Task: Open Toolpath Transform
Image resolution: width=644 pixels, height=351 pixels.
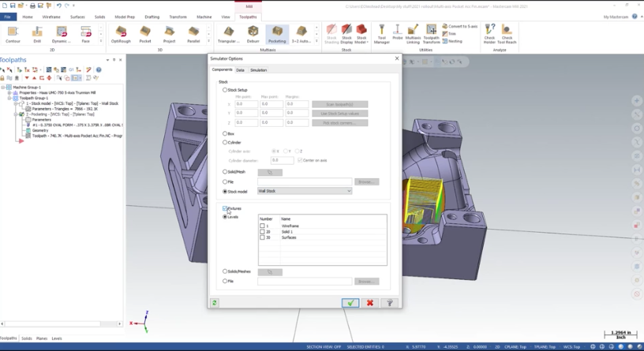Action: [431, 35]
